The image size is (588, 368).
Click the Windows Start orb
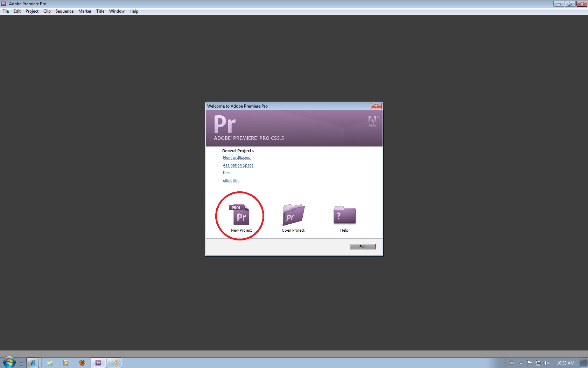coord(9,363)
